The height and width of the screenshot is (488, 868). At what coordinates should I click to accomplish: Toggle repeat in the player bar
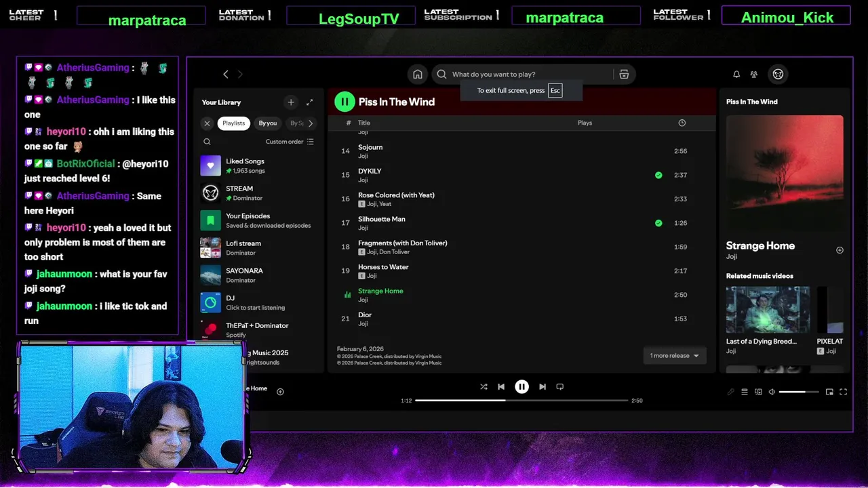(560, 387)
